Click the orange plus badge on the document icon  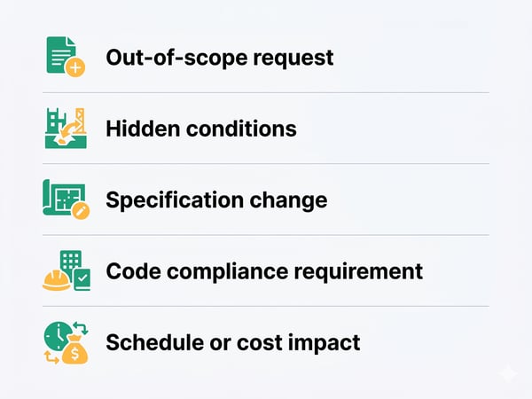click(x=77, y=67)
